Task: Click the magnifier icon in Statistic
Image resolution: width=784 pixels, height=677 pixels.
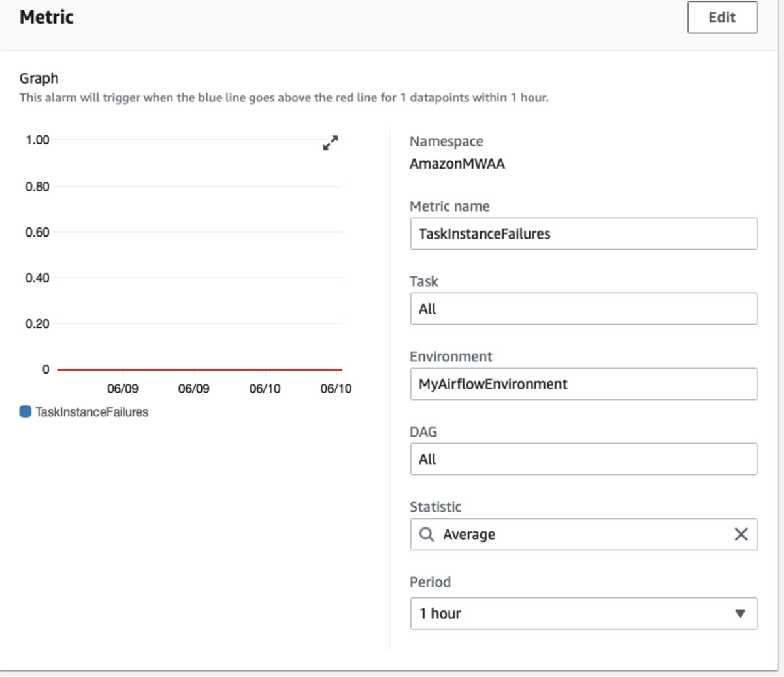Action: tap(427, 535)
